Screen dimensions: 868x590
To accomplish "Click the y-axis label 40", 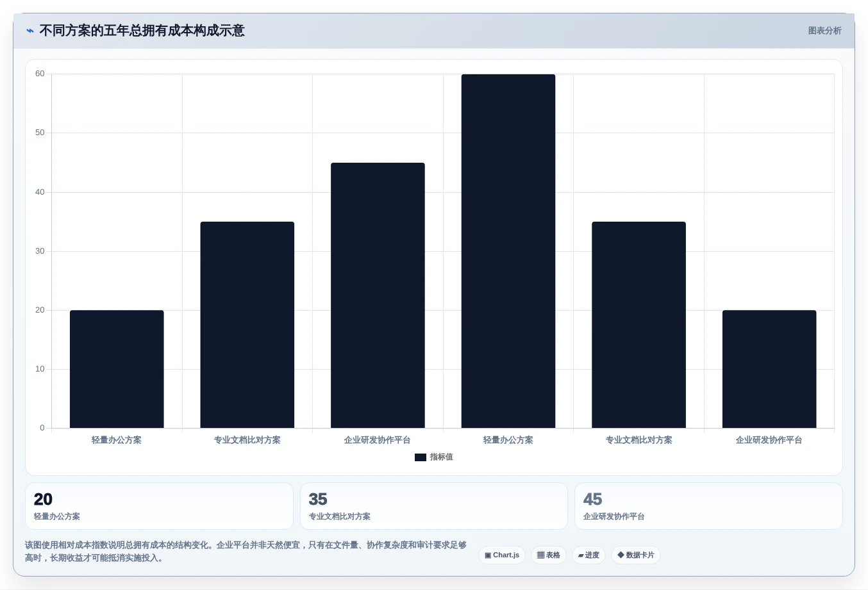I will click(x=40, y=192).
